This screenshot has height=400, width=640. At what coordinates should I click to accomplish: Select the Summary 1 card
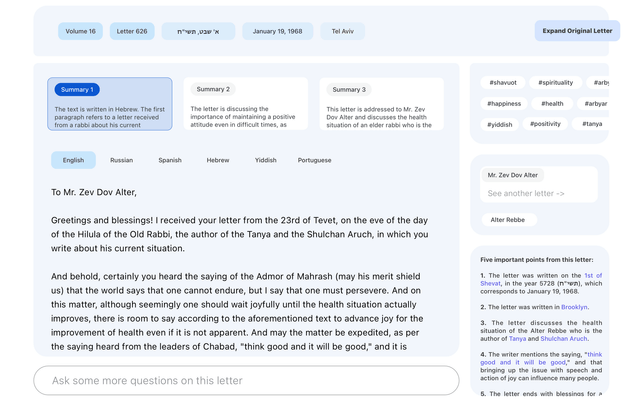click(110, 104)
